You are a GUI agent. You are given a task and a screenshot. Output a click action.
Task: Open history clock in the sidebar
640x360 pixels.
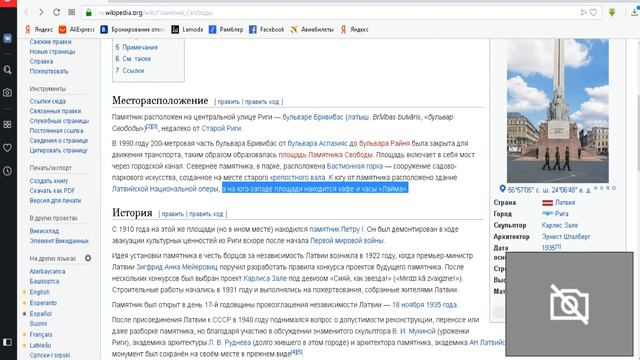click(7, 171)
